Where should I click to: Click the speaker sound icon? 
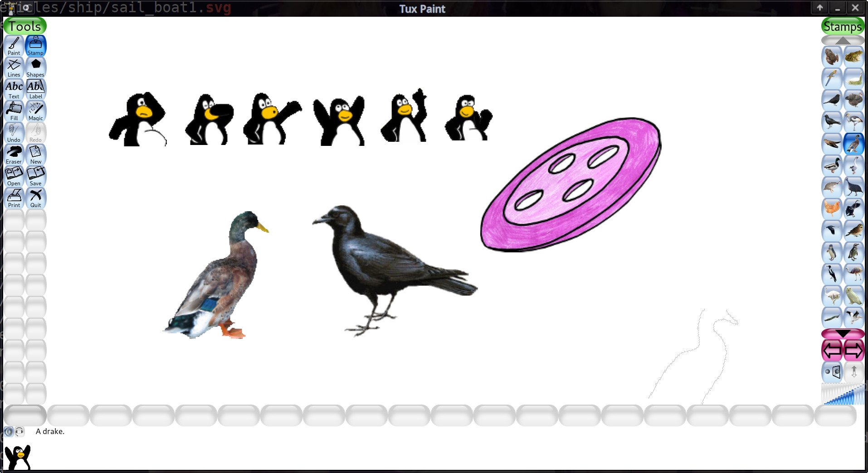(9, 432)
